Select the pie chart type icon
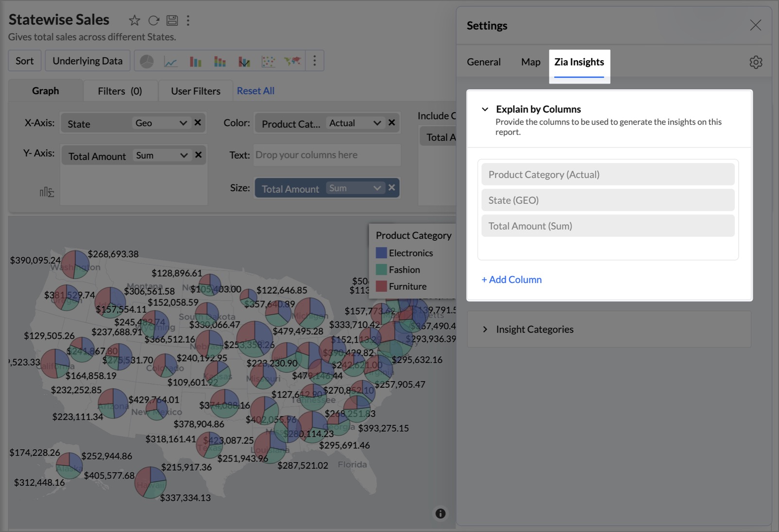Viewport: 779px width, 532px height. click(147, 61)
